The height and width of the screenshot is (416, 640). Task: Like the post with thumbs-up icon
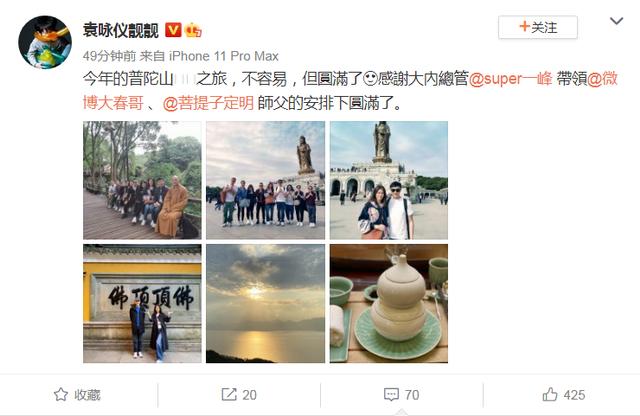click(550, 394)
